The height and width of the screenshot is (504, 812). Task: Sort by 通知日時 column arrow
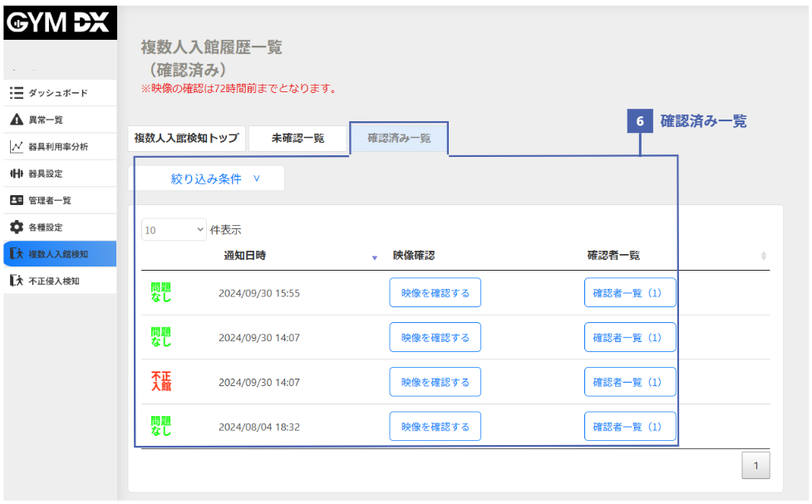click(x=374, y=257)
